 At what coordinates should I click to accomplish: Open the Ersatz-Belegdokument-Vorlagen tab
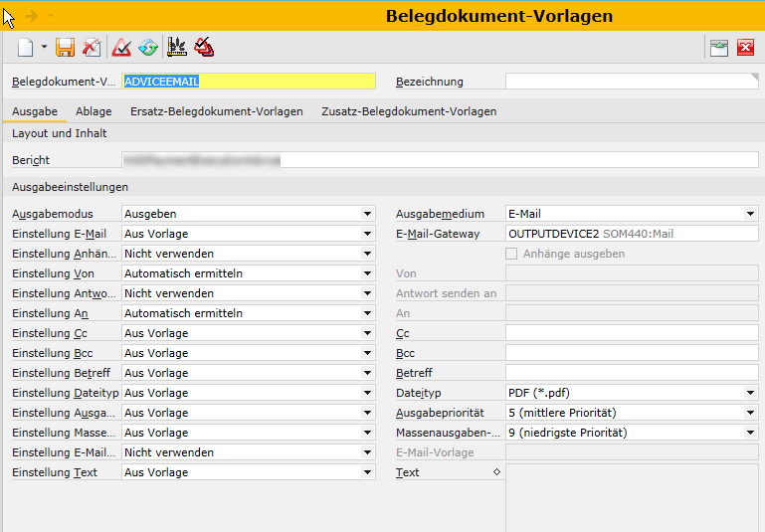(216, 111)
